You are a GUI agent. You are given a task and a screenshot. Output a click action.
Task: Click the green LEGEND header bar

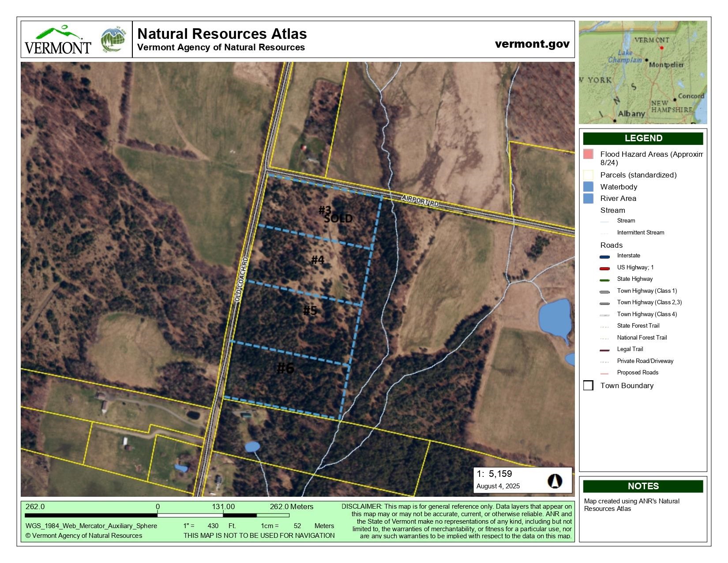[643, 138]
